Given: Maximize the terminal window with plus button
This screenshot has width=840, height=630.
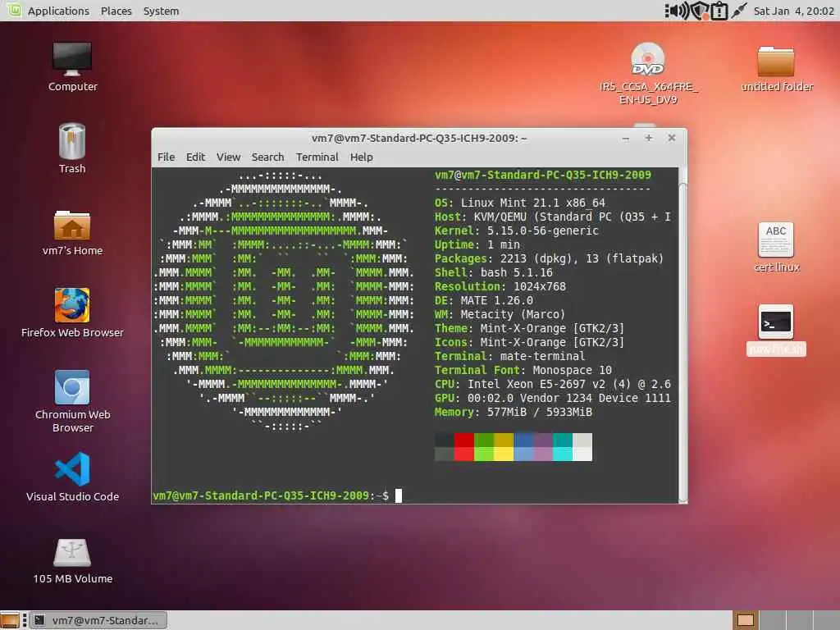Looking at the screenshot, I should click(x=649, y=138).
